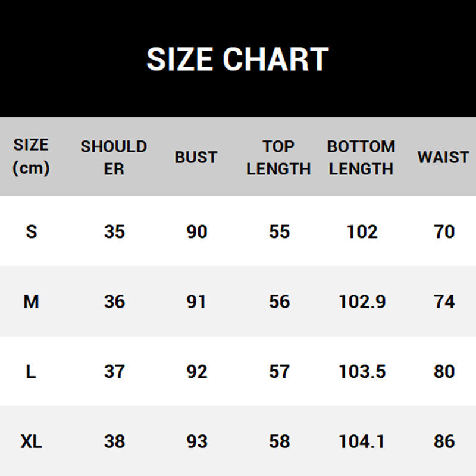476x476 pixels.
Task: Click the S size row label
Action: (31, 231)
